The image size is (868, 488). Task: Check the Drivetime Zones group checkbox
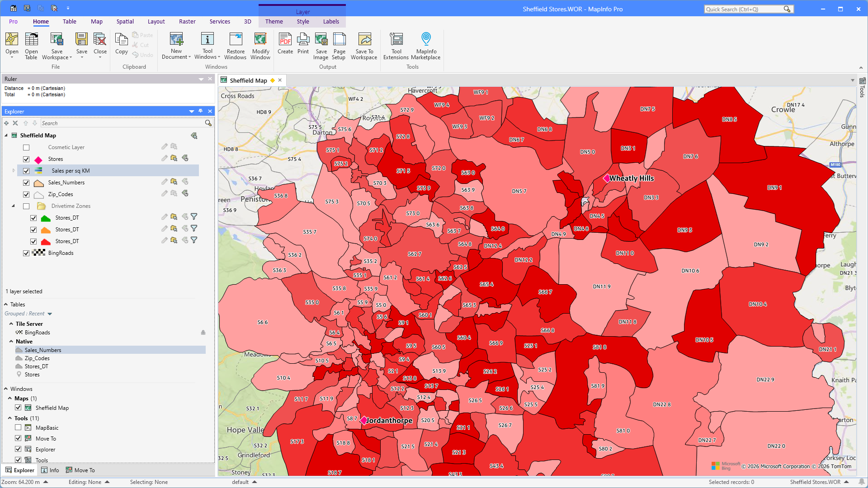click(26, 206)
